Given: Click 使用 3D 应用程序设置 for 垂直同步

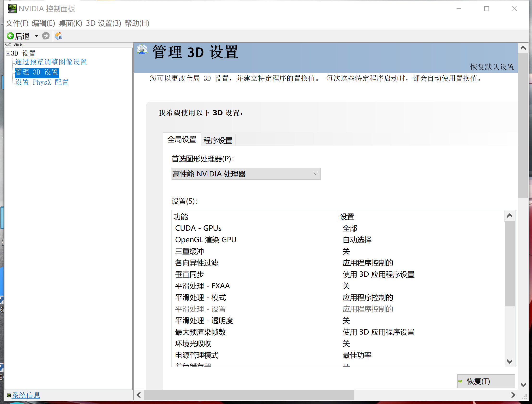Looking at the screenshot, I should pos(378,274).
